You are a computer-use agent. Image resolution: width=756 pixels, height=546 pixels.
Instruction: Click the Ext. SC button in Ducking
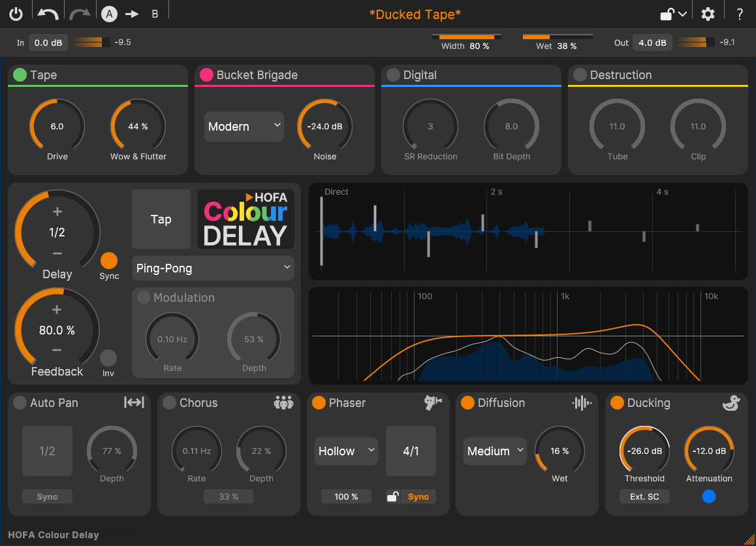point(644,496)
